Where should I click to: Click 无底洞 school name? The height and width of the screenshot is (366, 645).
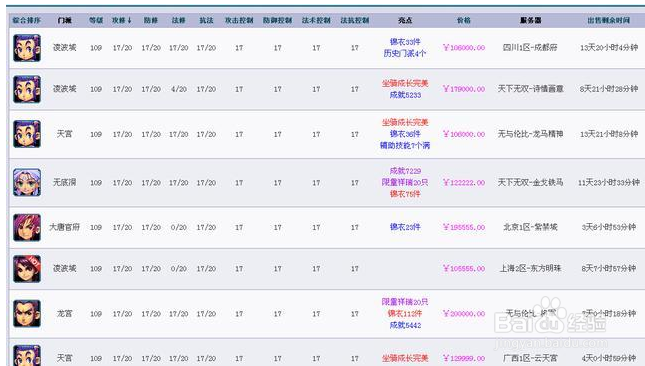(65, 182)
